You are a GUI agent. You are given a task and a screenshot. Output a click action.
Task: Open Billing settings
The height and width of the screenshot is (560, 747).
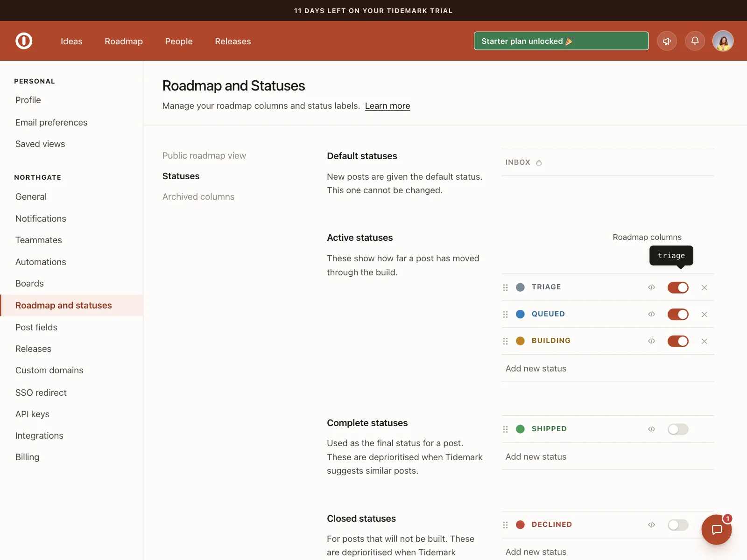[x=27, y=457]
